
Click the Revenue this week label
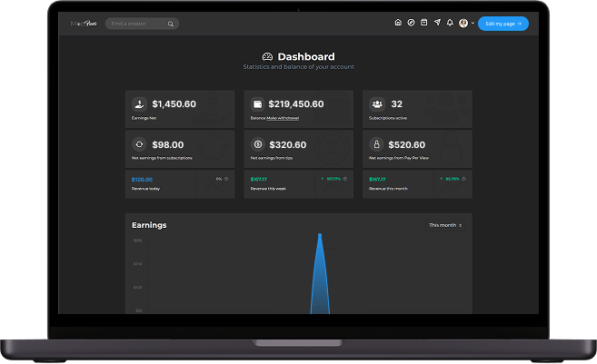coord(268,189)
